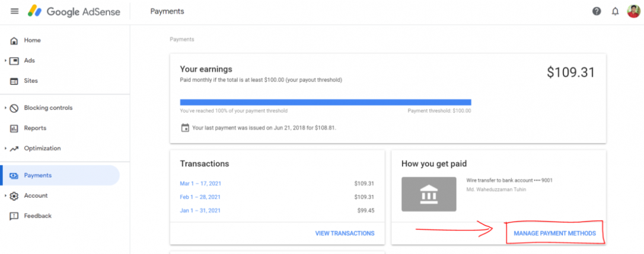
Task: Click the Account gear icon
Action: pos(14,196)
